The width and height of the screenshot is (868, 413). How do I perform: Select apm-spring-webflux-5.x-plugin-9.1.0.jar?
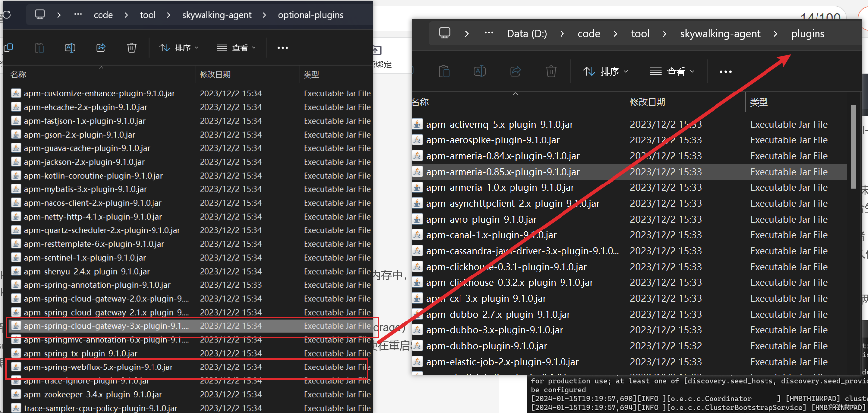(x=190, y=367)
